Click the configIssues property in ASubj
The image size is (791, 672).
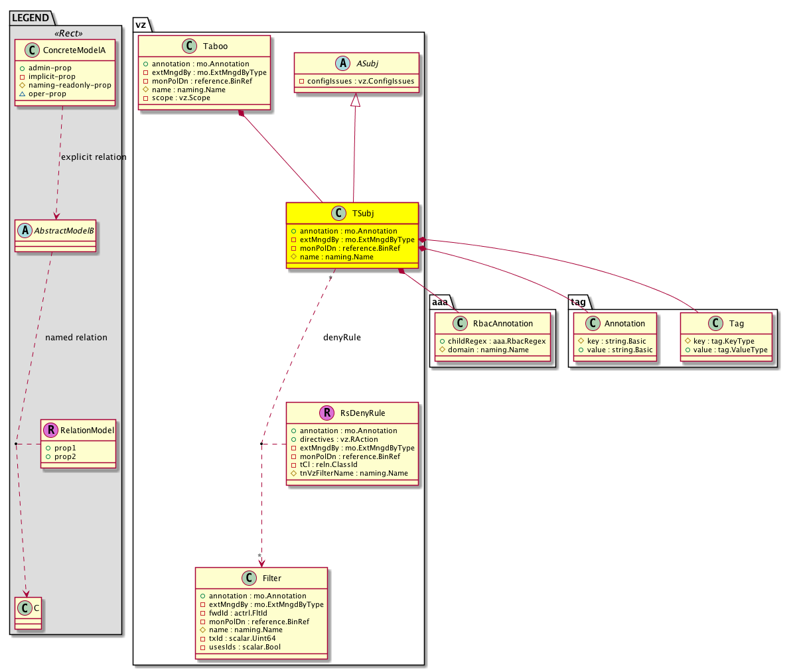pyautogui.click(x=356, y=82)
